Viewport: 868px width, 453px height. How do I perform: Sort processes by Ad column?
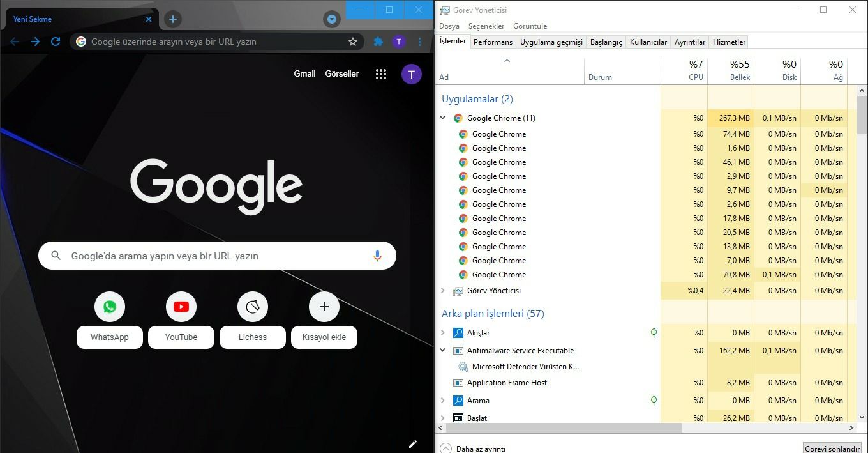click(x=511, y=71)
